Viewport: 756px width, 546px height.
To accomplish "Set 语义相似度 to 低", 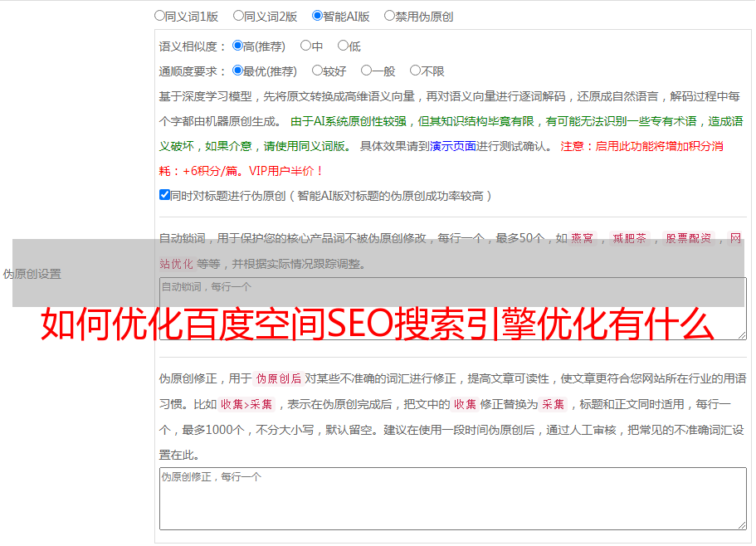I will 343,46.
